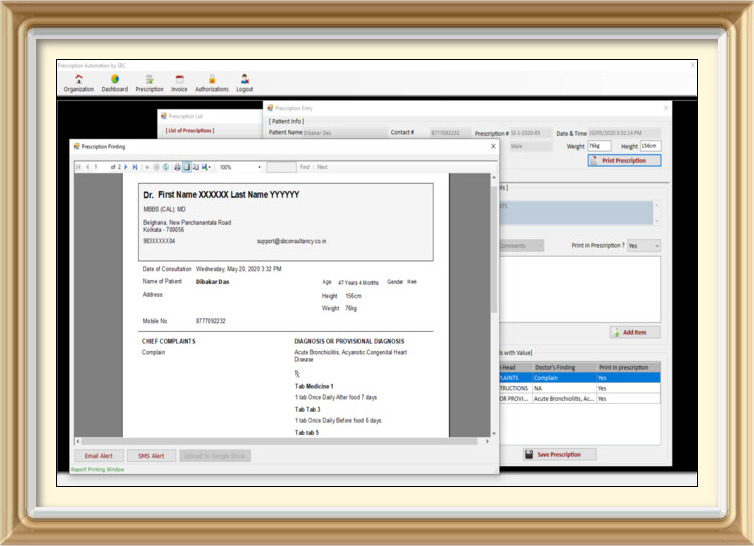Click the Find text field in report toolbar
Image resolution: width=754 pixels, height=546 pixels.
(282, 167)
